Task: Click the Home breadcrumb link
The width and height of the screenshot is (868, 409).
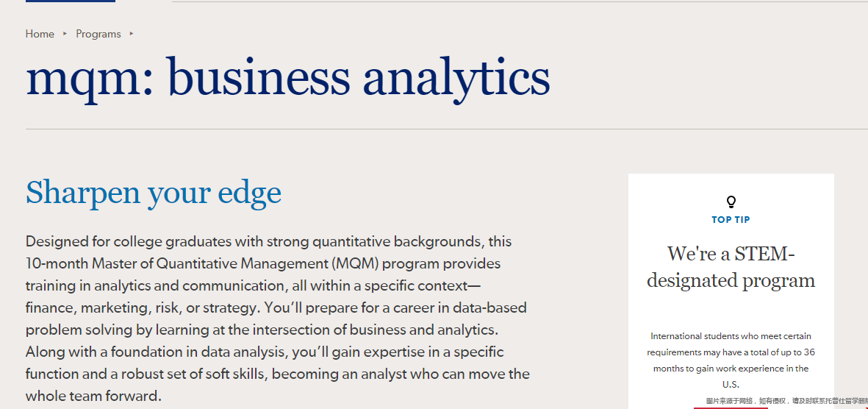Action: click(40, 34)
